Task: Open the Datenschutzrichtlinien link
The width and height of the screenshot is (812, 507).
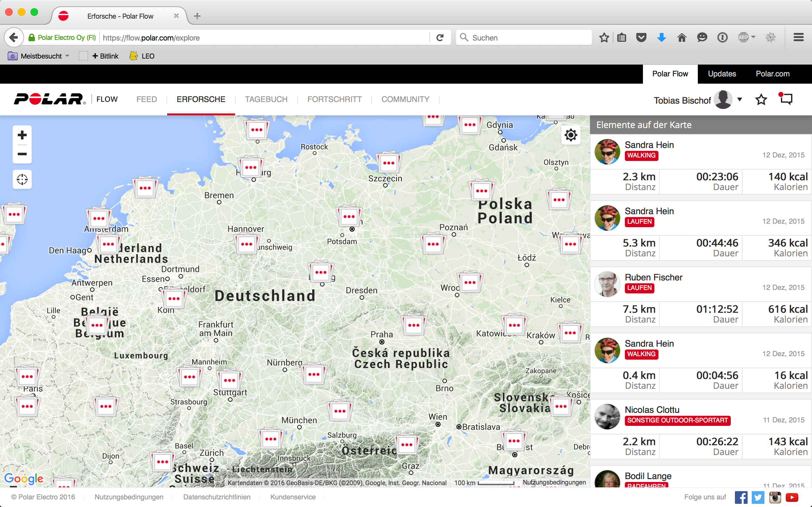Action: tap(217, 497)
